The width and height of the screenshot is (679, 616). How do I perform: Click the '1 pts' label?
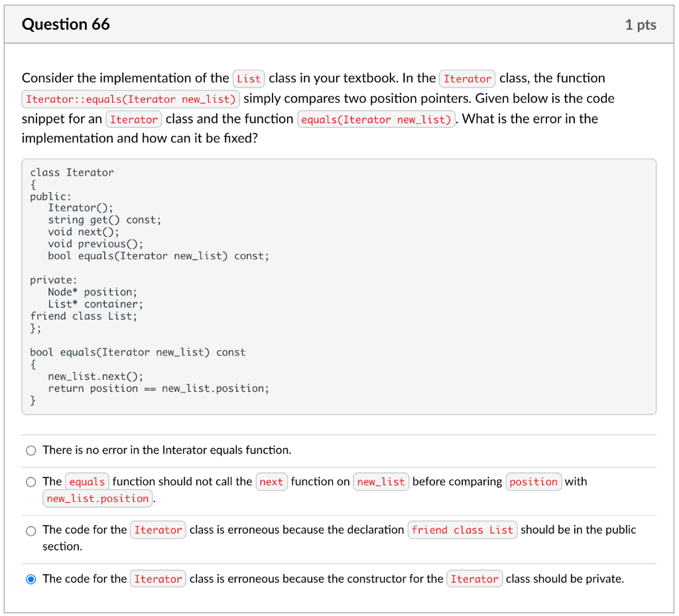(x=641, y=24)
